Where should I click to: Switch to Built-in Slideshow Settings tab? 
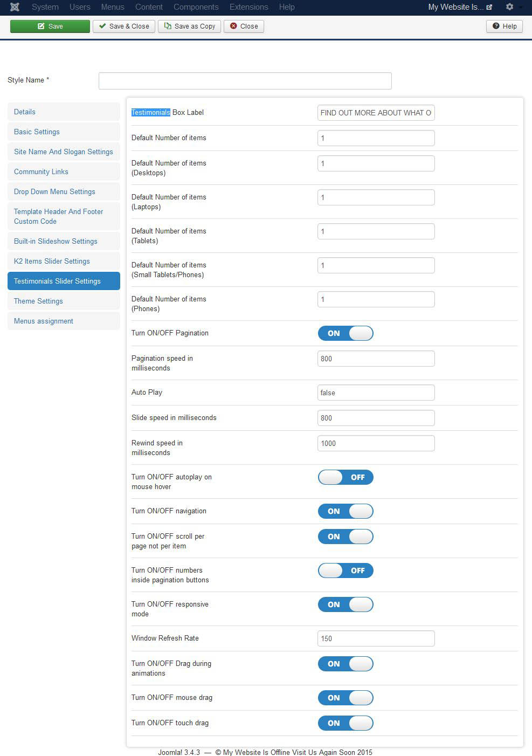point(64,241)
